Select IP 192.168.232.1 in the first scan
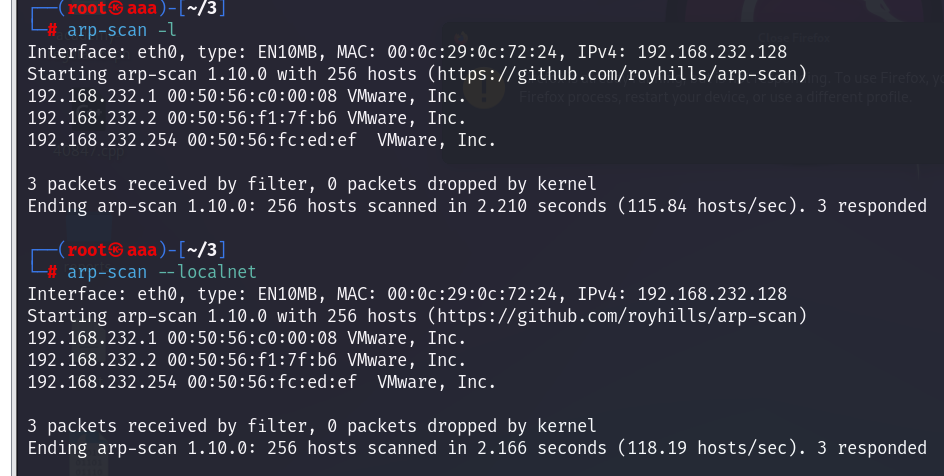 (92, 96)
